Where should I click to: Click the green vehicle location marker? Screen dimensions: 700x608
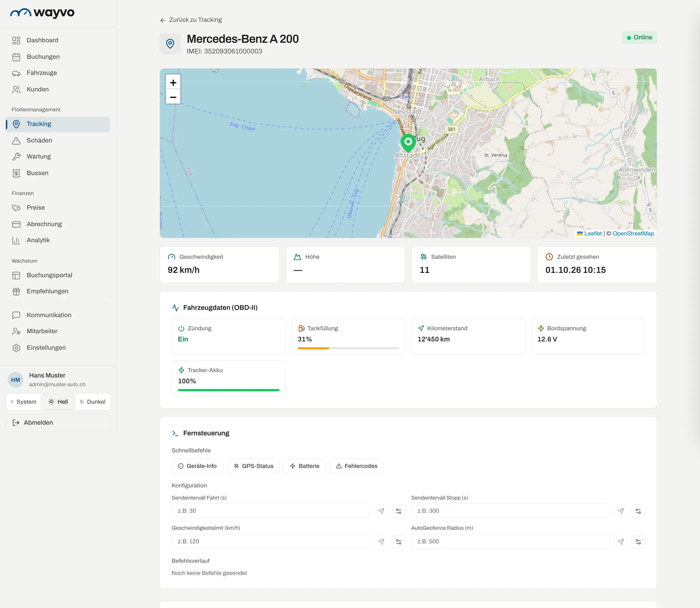tap(408, 143)
